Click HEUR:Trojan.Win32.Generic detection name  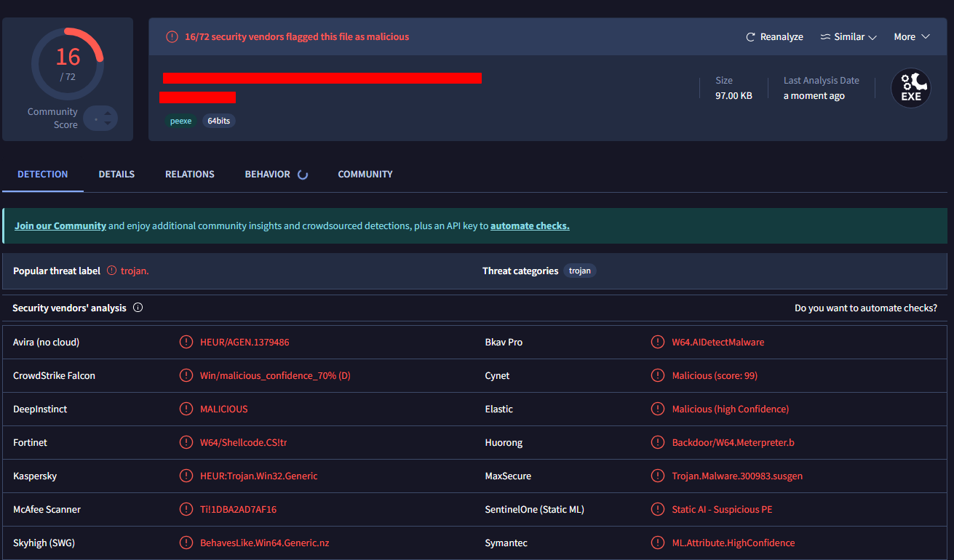pyautogui.click(x=259, y=476)
